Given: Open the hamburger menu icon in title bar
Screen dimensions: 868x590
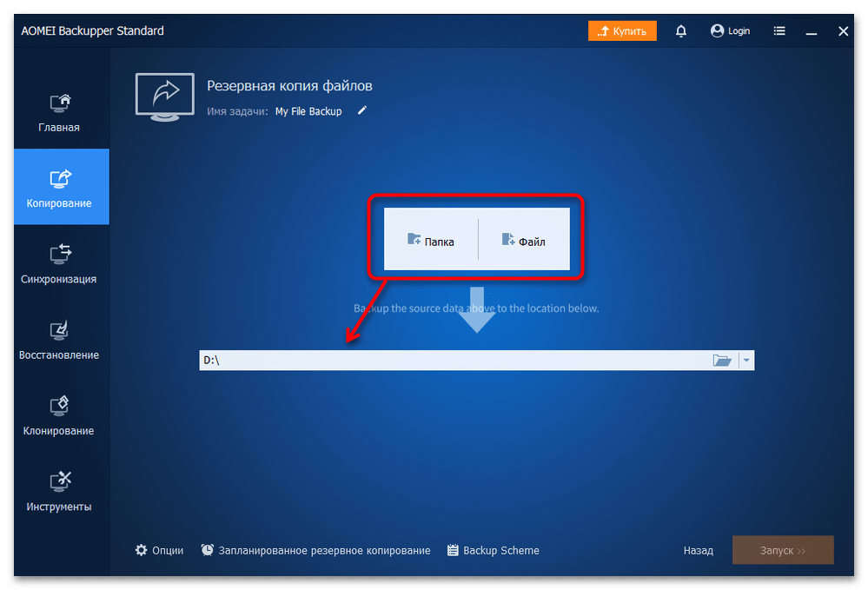Looking at the screenshot, I should (x=779, y=31).
